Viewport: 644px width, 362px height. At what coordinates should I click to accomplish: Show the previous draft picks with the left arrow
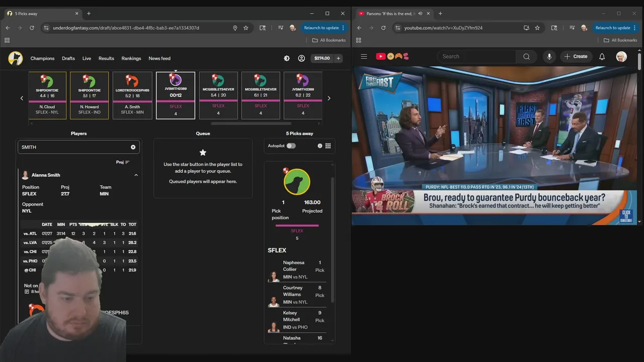point(22,98)
